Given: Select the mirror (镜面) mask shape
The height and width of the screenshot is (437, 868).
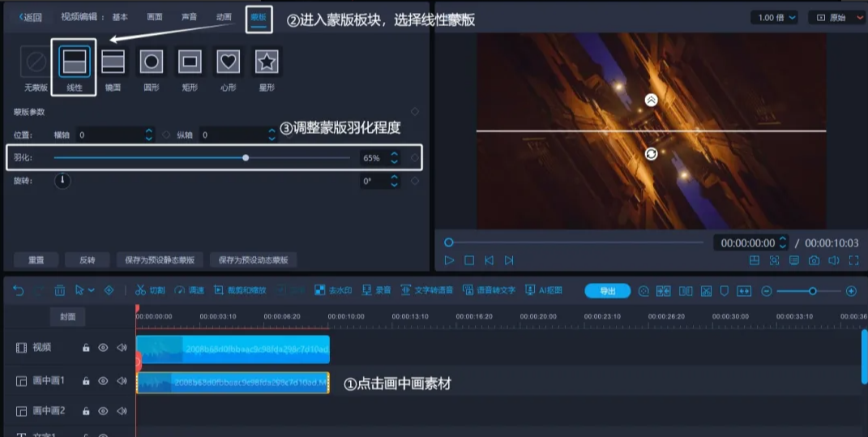Looking at the screenshot, I should 113,62.
